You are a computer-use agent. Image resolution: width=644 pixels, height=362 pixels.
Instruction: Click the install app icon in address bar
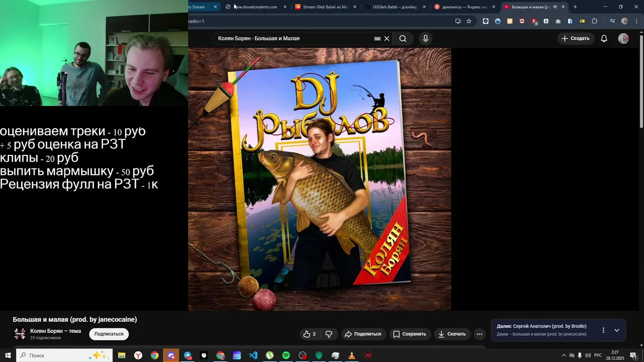pos(458,21)
